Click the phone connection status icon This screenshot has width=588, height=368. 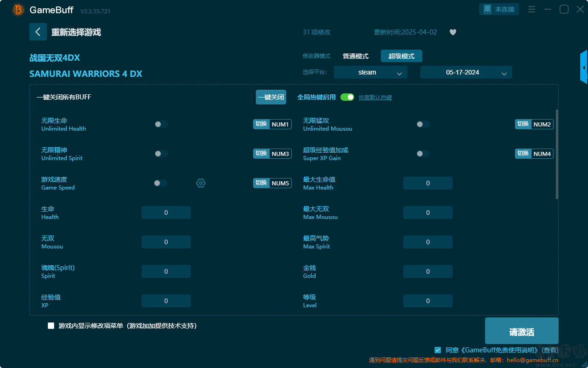point(487,9)
